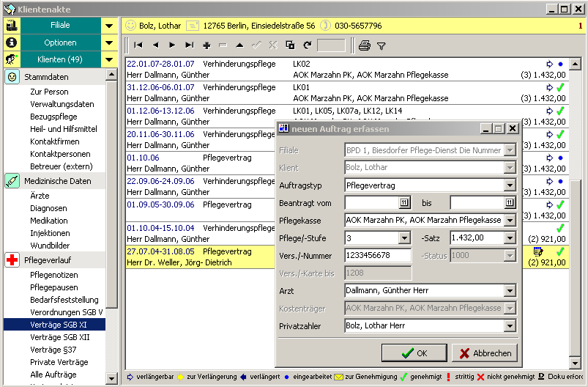This screenshot has width=588, height=387.
Task: Open the Privatzahler dropdown
Action: (x=510, y=326)
